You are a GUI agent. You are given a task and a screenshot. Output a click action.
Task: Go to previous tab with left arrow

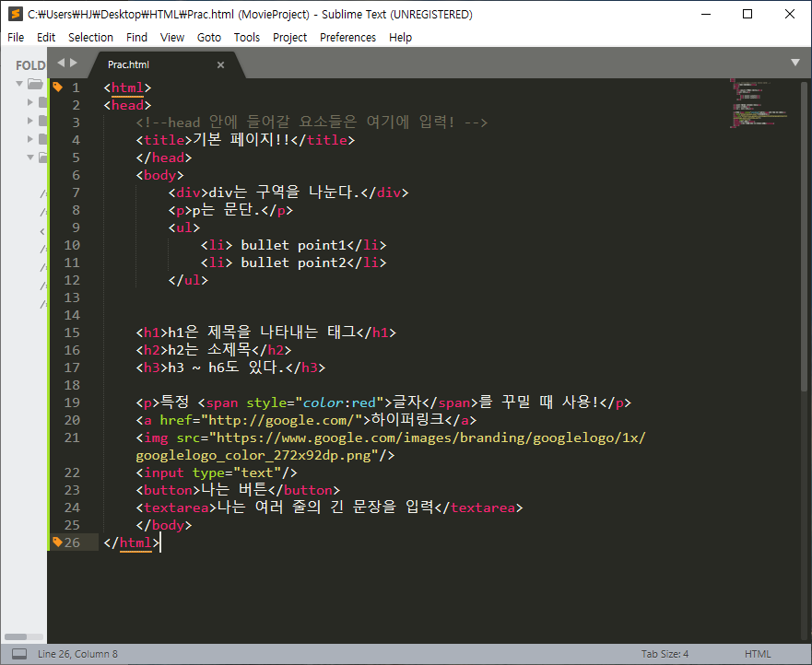click(61, 63)
